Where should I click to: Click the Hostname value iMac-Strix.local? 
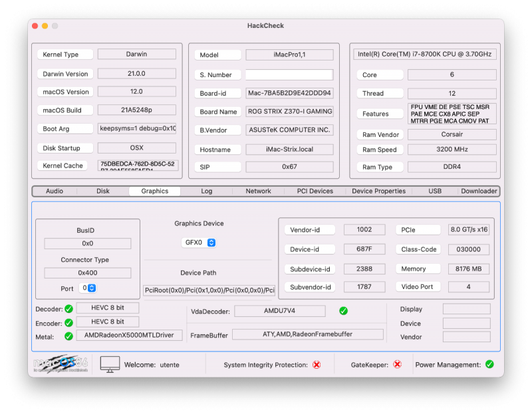289,150
